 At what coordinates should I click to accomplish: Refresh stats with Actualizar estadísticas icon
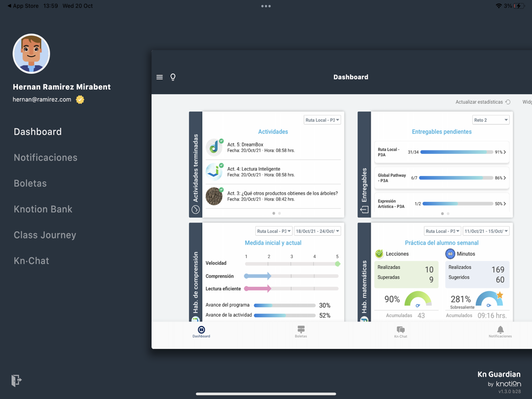(508, 102)
